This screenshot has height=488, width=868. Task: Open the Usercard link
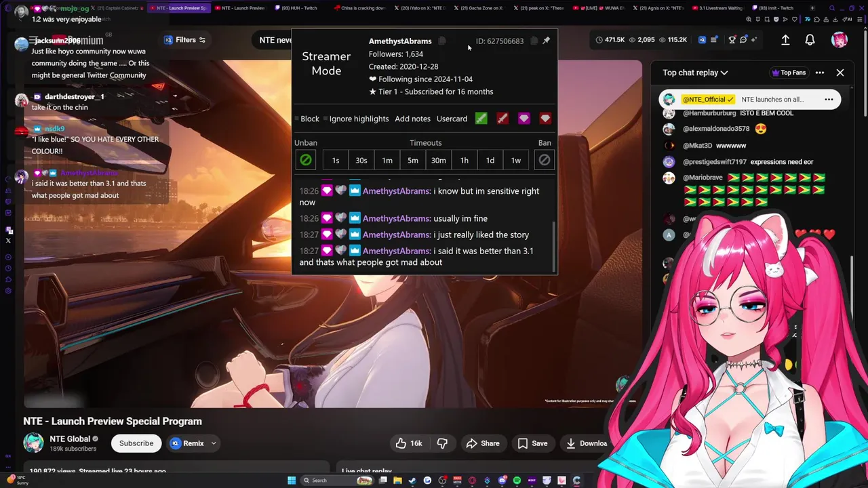tap(452, 119)
